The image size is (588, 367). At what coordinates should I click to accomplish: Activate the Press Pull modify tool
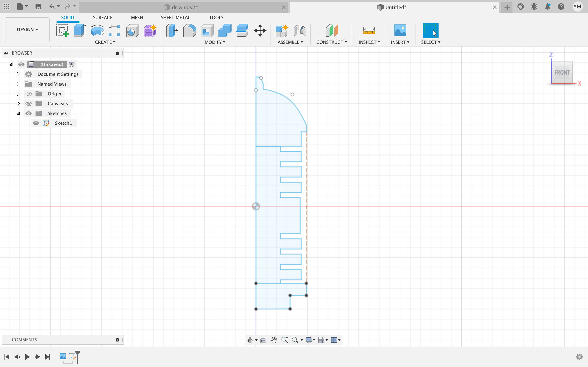(172, 31)
